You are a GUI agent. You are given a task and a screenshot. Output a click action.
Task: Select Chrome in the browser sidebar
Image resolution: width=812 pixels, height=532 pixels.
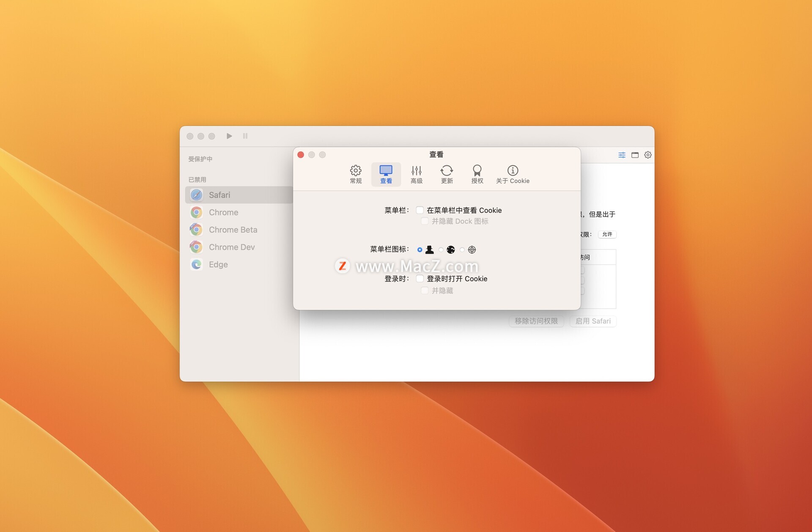click(239, 212)
